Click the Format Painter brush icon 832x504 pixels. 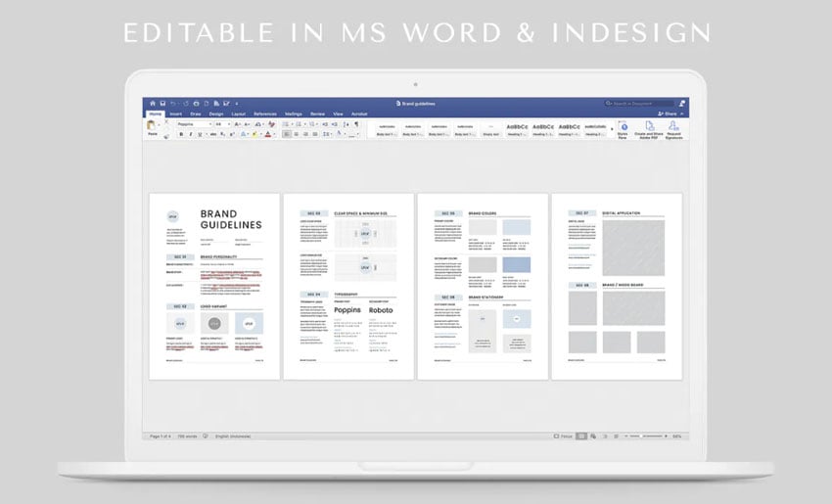pyautogui.click(x=166, y=137)
